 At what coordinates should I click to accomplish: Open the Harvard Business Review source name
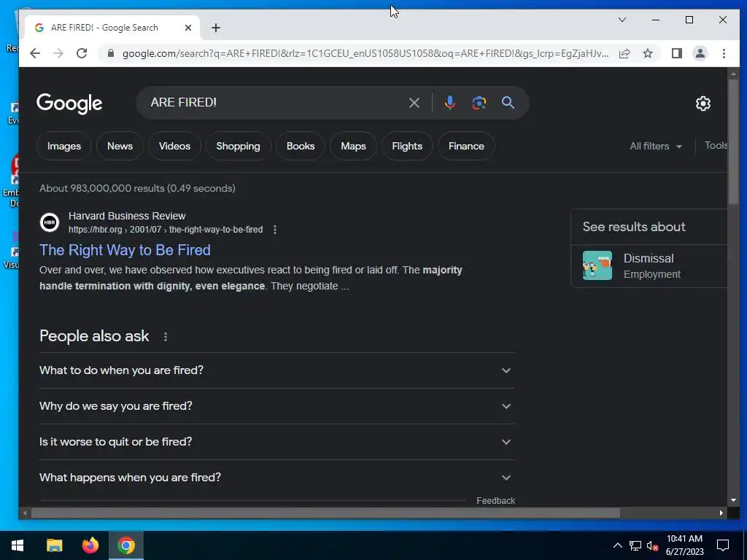click(127, 216)
